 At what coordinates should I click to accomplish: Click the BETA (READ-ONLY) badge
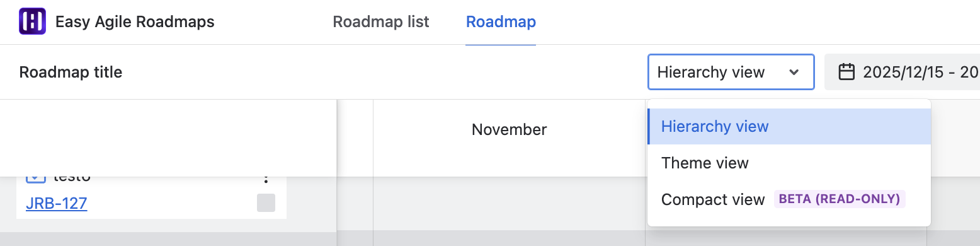839,199
